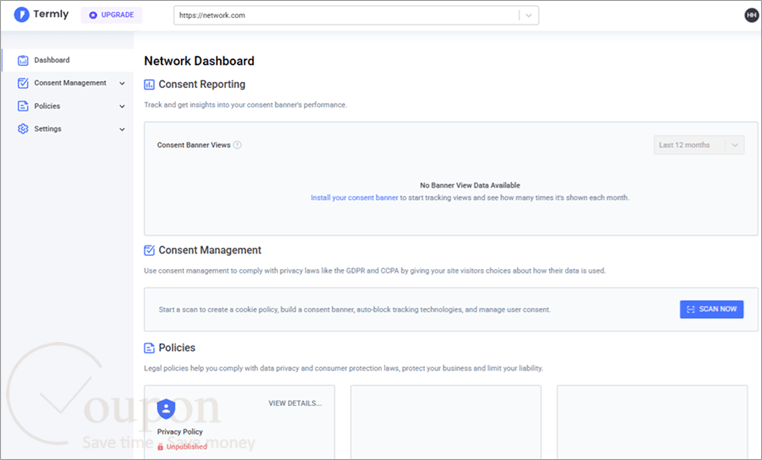Click the Install your consent banner link
Viewport: 762px width, 460px height.
pos(354,198)
